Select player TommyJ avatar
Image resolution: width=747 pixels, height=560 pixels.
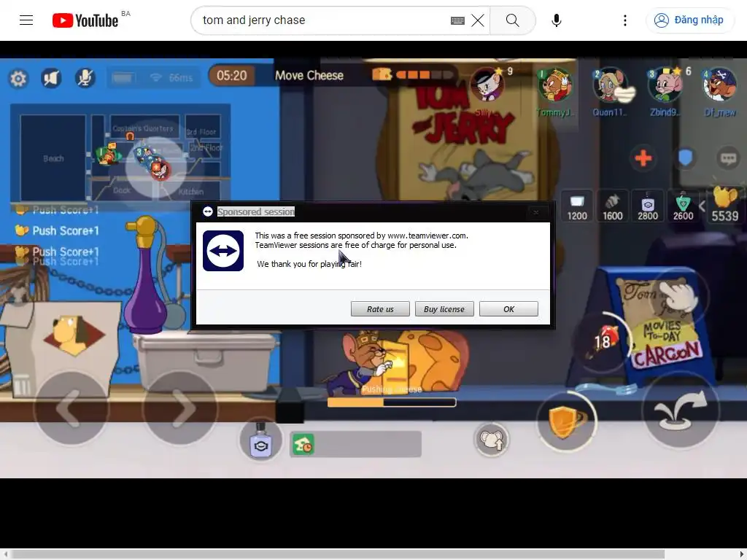point(555,85)
